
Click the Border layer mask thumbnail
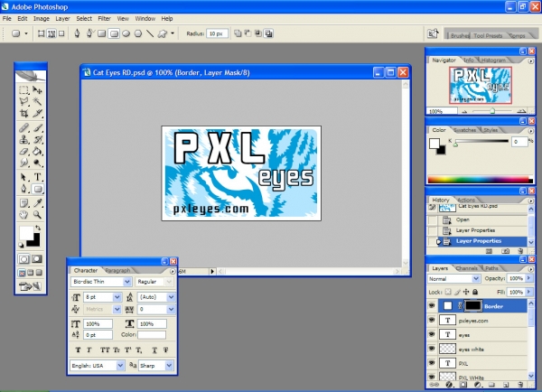click(472, 305)
